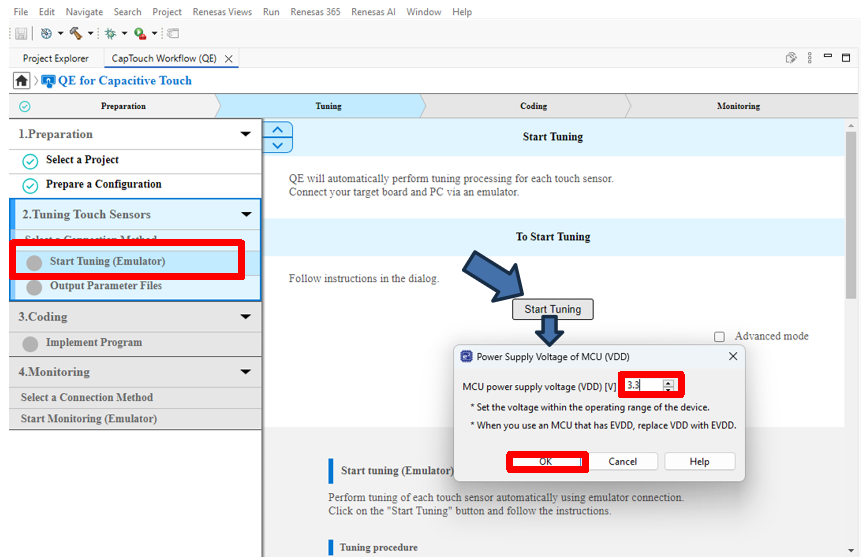Open the Renesas AI menu

pyautogui.click(x=373, y=12)
